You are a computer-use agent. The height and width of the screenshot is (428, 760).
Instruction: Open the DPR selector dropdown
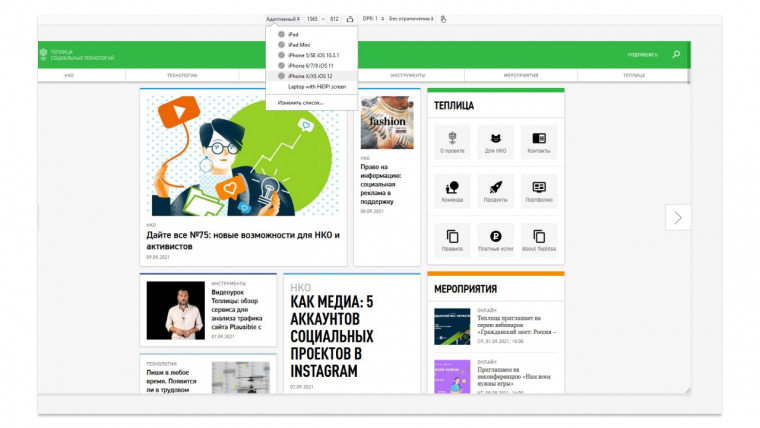(x=372, y=18)
